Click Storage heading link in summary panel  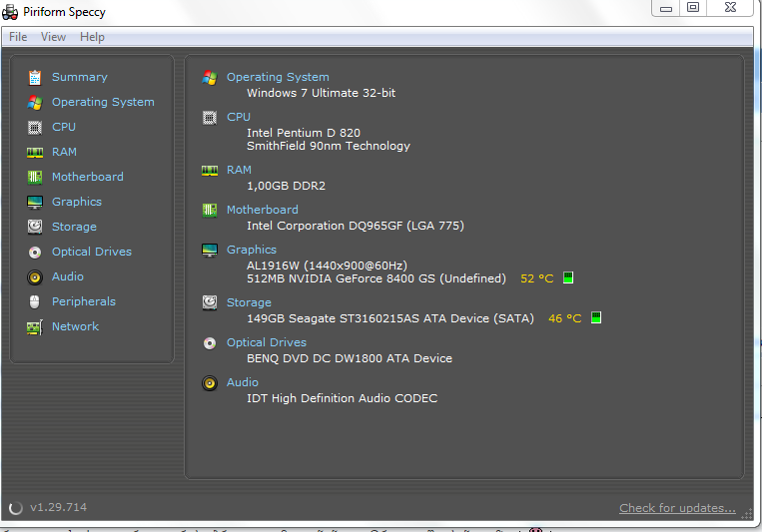click(249, 302)
